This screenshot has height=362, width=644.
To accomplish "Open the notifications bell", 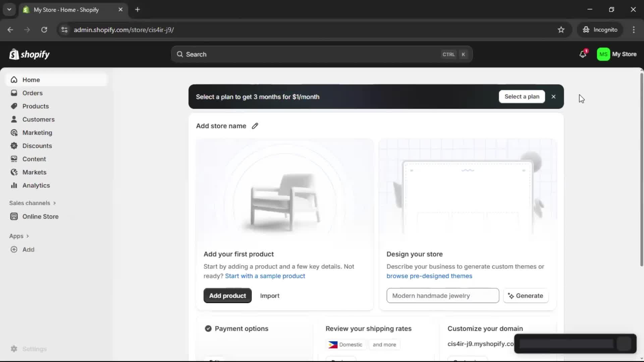I will [x=583, y=54].
